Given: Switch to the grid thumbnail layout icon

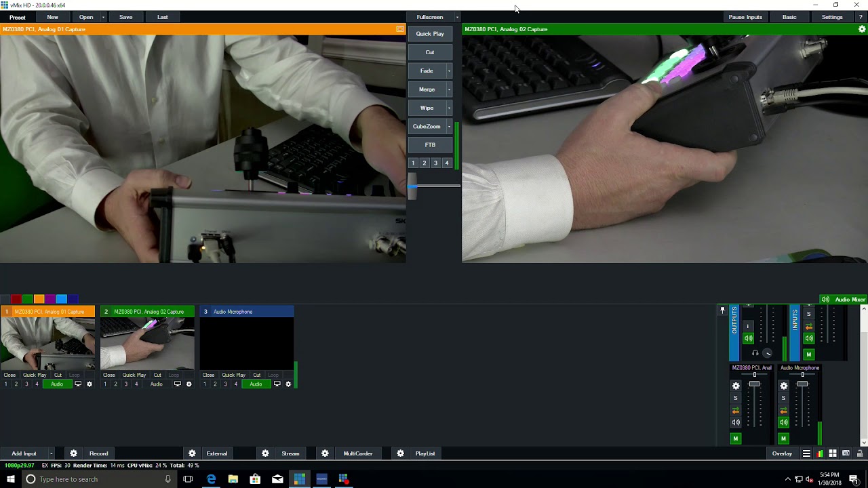Looking at the screenshot, I should point(833,453).
